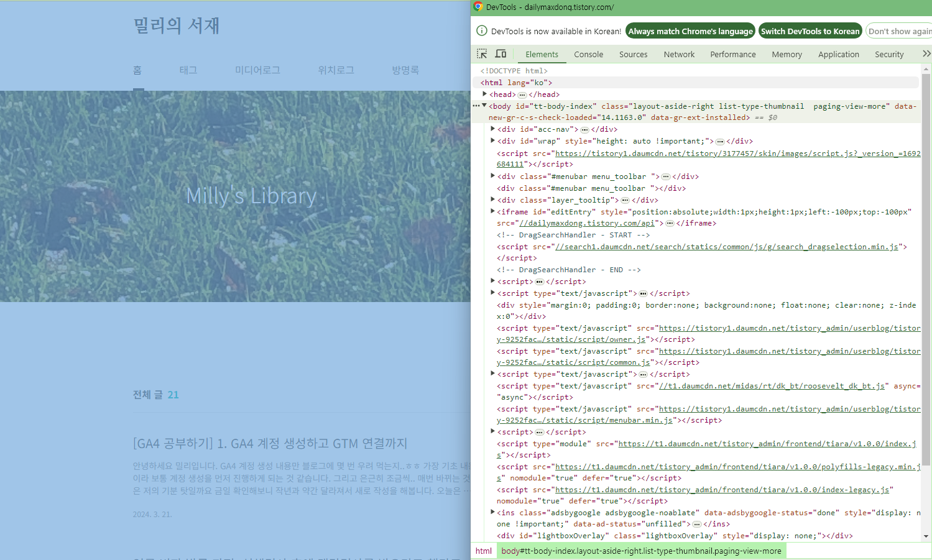Click the Don't show again button
Viewport: 932px width, 560px height.
click(900, 31)
